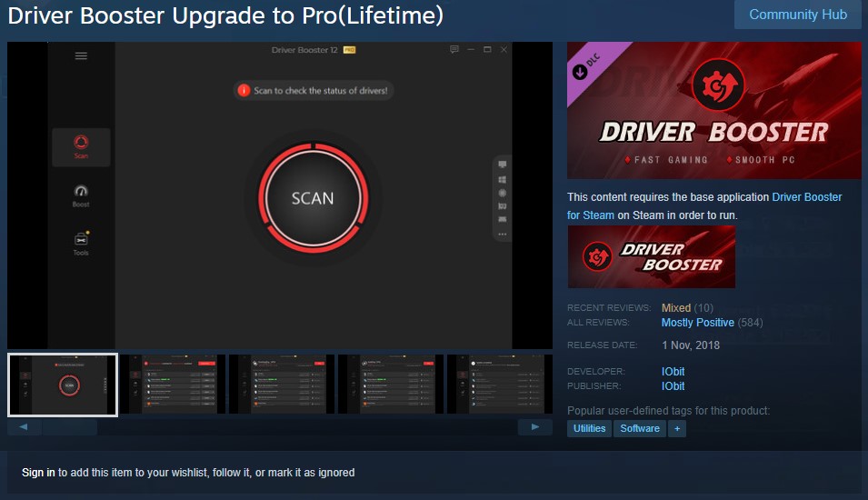This screenshot has height=500, width=868.
Task: Click the plus button to add tags
Action: [x=676, y=428]
